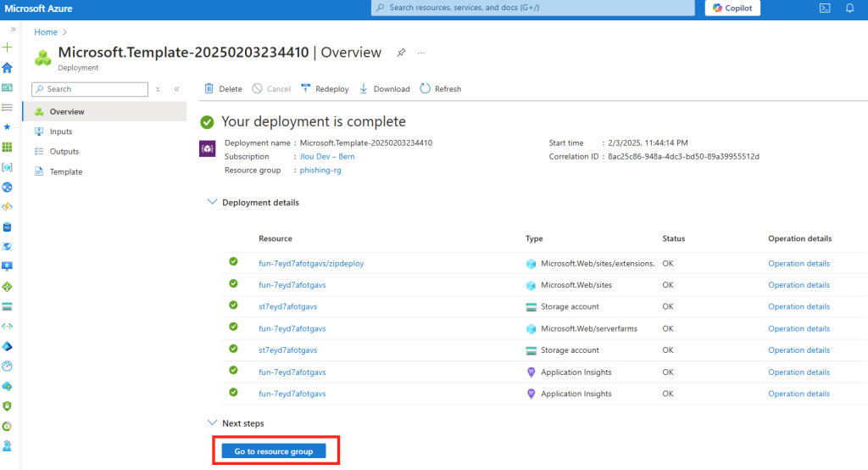Open the Virtual machines monitor icon

pos(7,266)
